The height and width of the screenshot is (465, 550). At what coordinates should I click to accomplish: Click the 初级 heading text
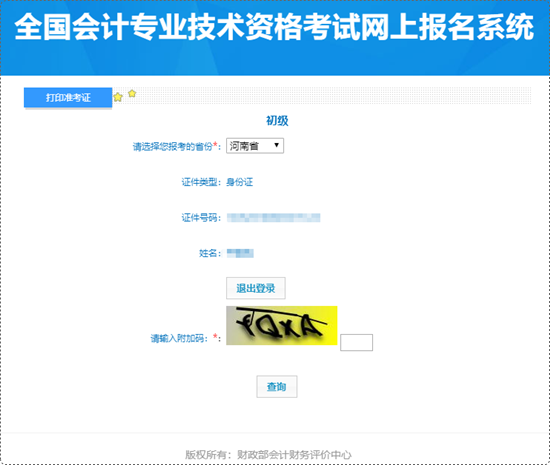277,121
